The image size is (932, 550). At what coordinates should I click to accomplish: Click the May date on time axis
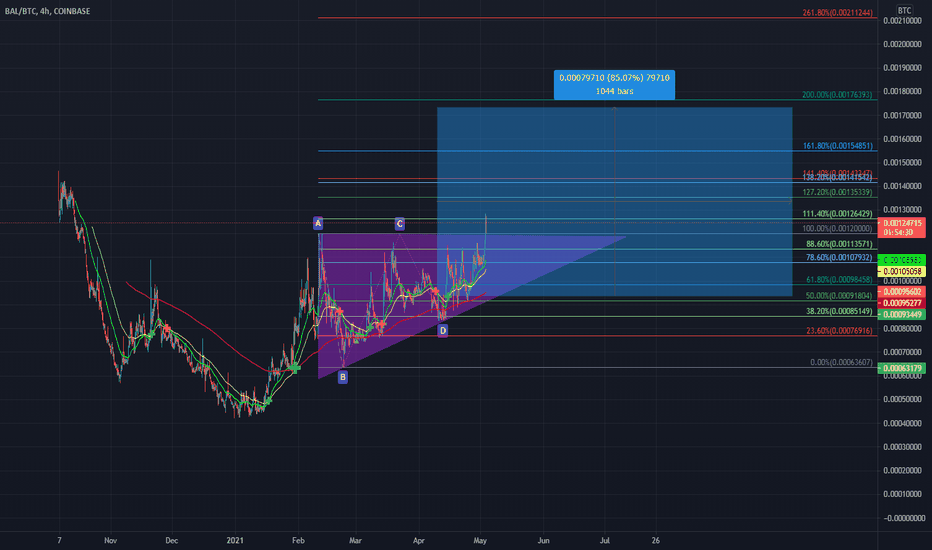tap(480, 540)
